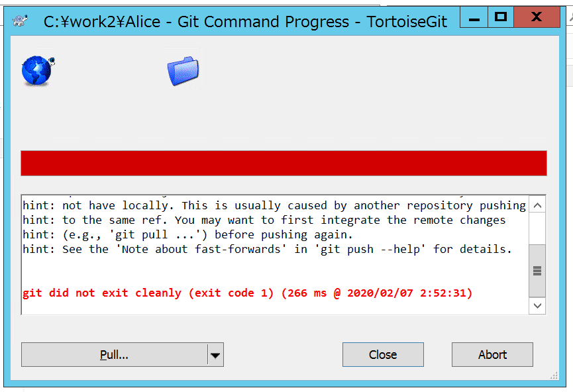Image resolution: width=573 pixels, height=392 pixels.
Task: Click scrollbar track above the thumb
Action: pos(537,229)
